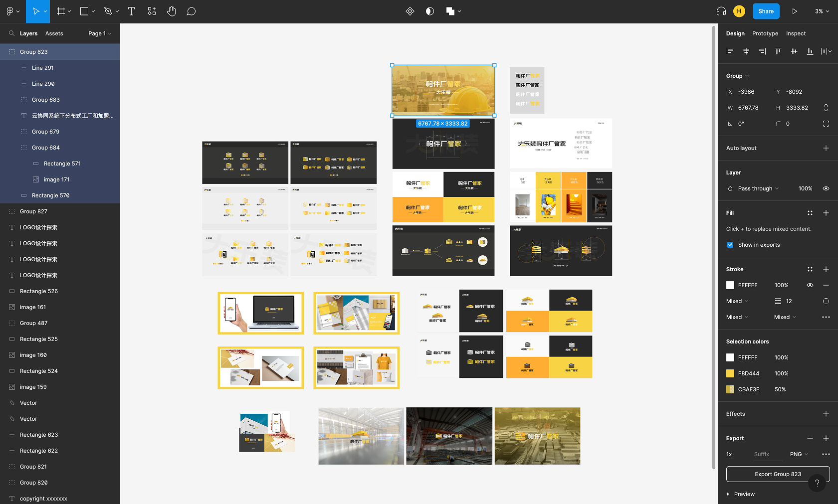Start audio conversation with headphones icon
The width and height of the screenshot is (838, 504).
click(721, 11)
